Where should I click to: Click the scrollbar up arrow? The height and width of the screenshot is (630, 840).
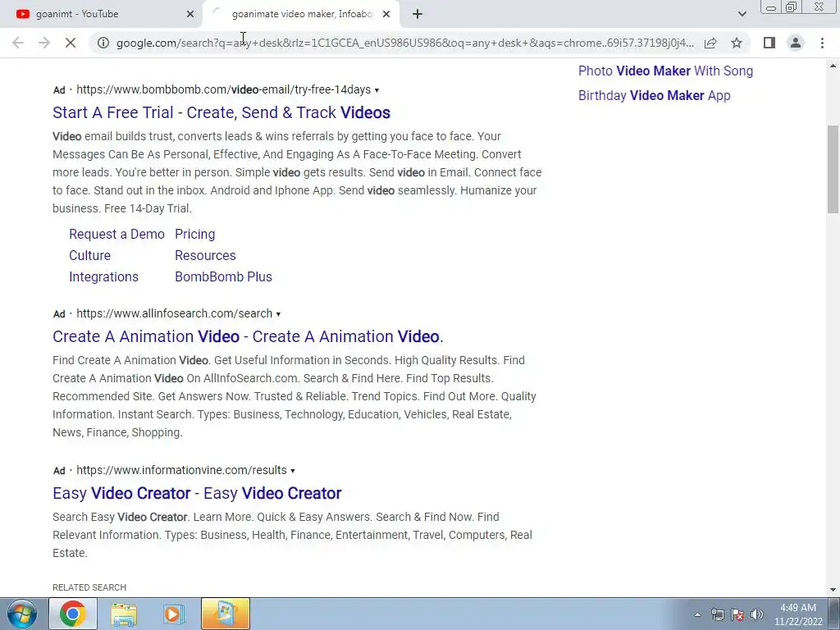pyautogui.click(x=833, y=66)
